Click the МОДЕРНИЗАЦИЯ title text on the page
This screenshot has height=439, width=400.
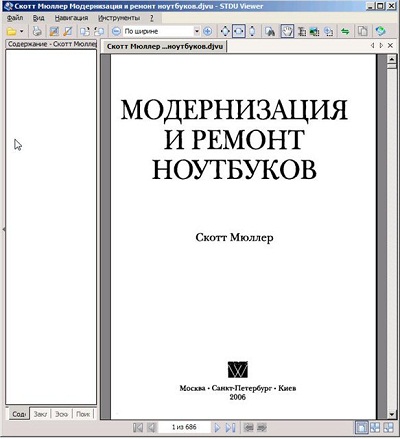(x=234, y=110)
